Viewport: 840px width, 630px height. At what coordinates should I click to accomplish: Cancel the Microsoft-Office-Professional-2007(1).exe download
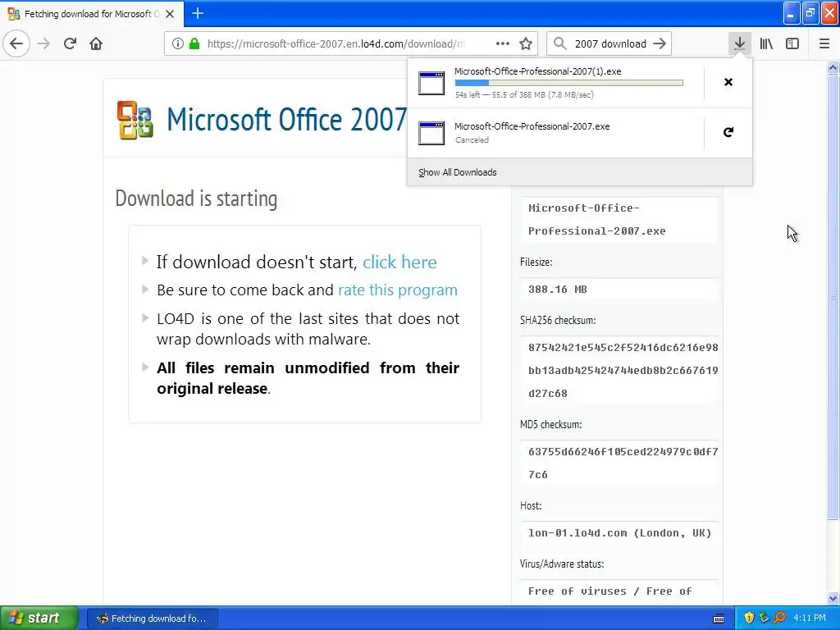click(728, 82)
